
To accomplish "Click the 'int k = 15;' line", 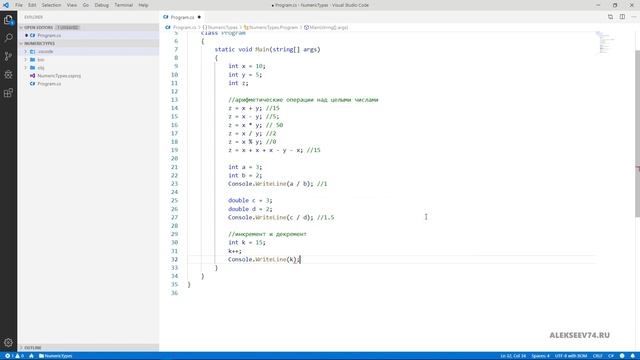I will pos(247,242).
